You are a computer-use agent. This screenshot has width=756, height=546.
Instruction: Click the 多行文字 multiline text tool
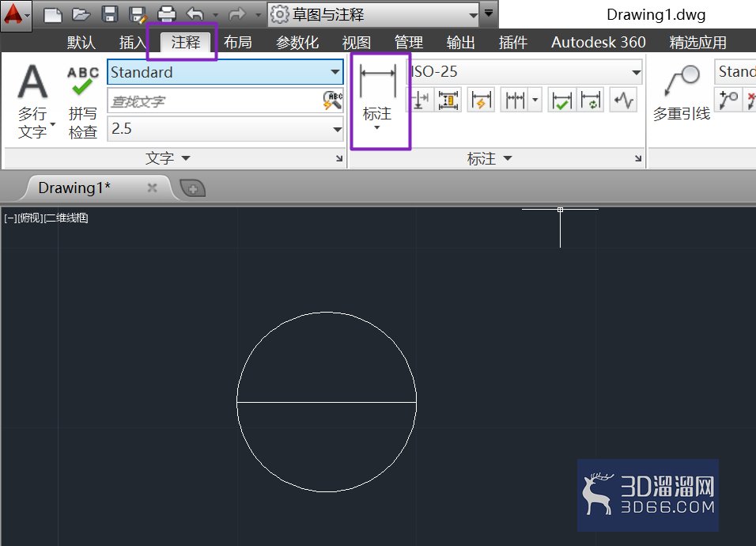coord(32,101)
